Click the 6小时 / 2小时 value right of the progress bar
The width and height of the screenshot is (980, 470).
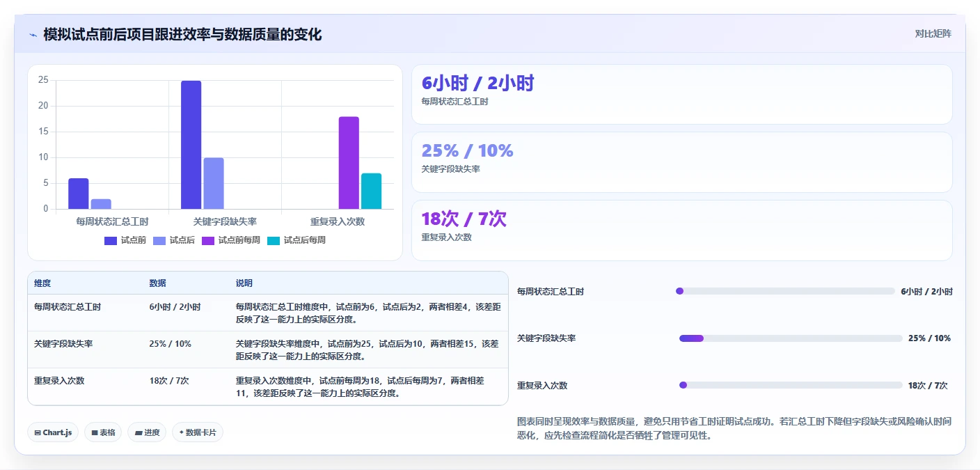tap(926, 292)
